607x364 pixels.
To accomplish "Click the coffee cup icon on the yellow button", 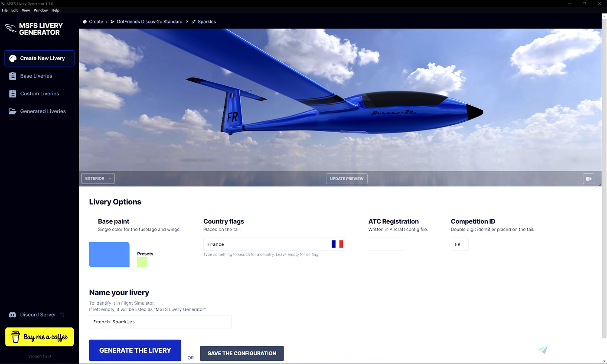I will tap(16, 337).
